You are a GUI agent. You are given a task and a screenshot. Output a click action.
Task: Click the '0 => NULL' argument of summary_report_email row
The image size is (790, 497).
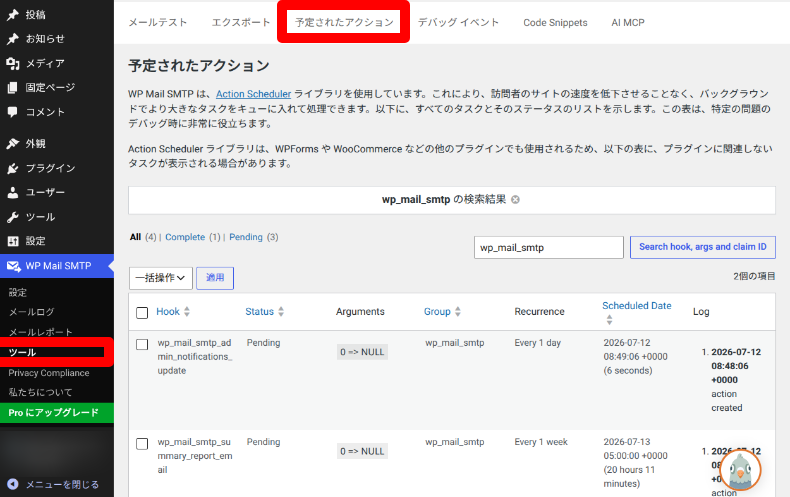click(x=362, y=451)
